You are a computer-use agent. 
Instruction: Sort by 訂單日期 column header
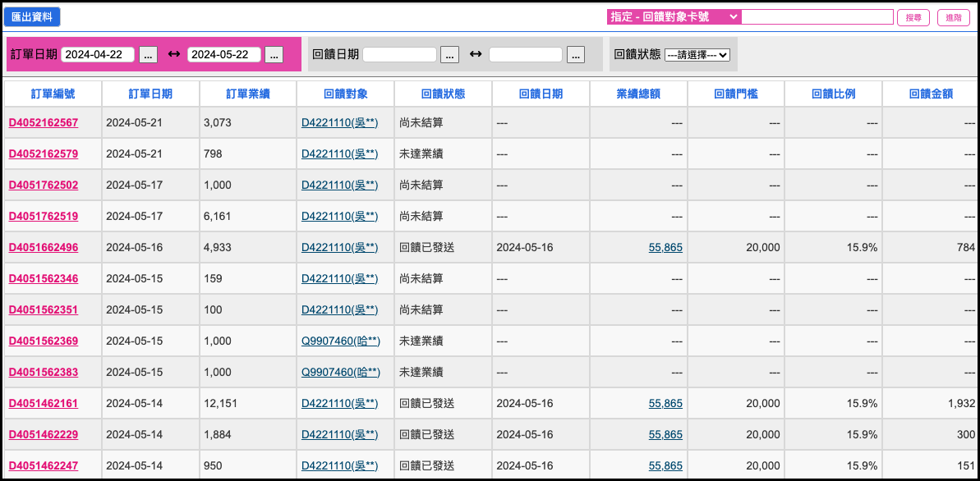tap(150, 94)
